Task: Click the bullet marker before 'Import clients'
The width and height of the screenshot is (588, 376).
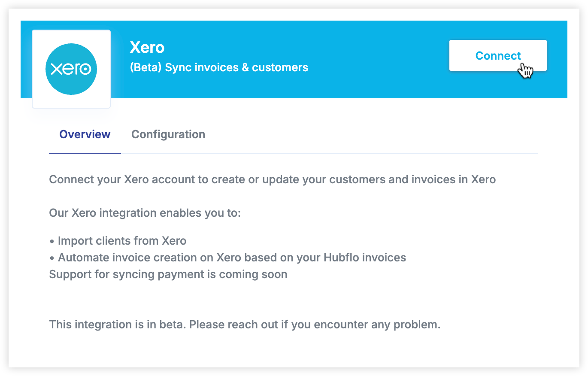Action: tap(52, 241)
